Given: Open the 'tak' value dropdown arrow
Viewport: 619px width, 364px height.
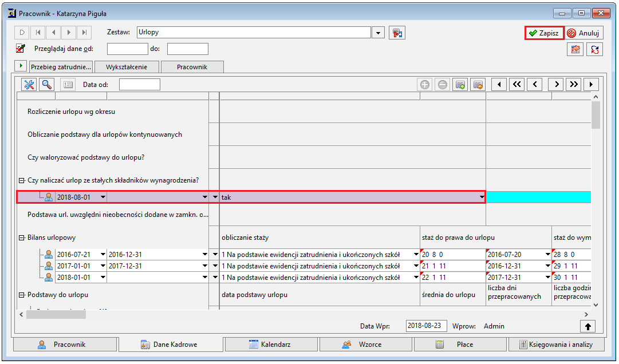Looking at the screenshot, I should coord(482,197).
